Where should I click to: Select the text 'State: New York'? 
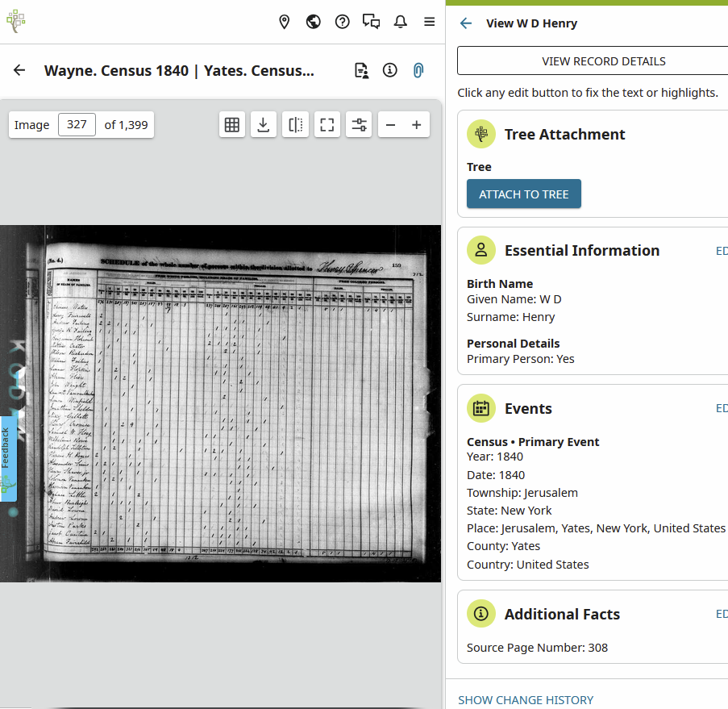510,510
